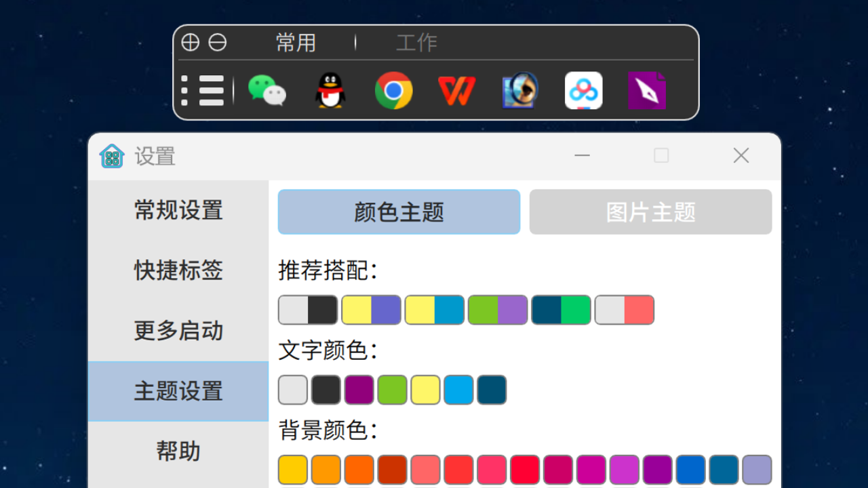The width and height of the screenshot is (868, 488).
Task: Launch QQ from the dock
Action: 329,91
